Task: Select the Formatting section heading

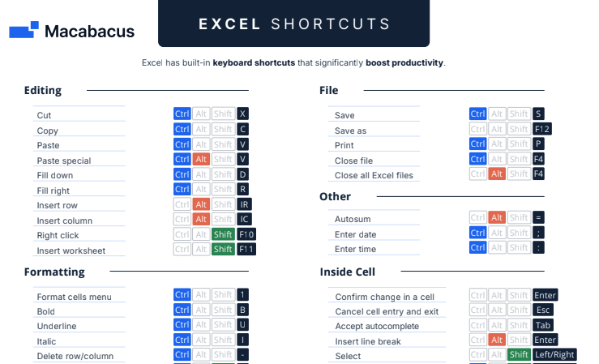Action: coord(54,272)
